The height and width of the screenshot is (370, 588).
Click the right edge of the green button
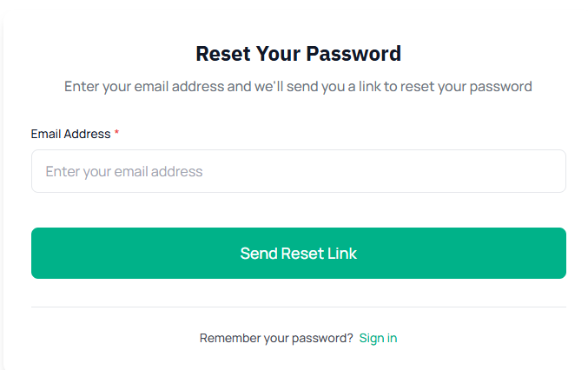pos(557,254)
